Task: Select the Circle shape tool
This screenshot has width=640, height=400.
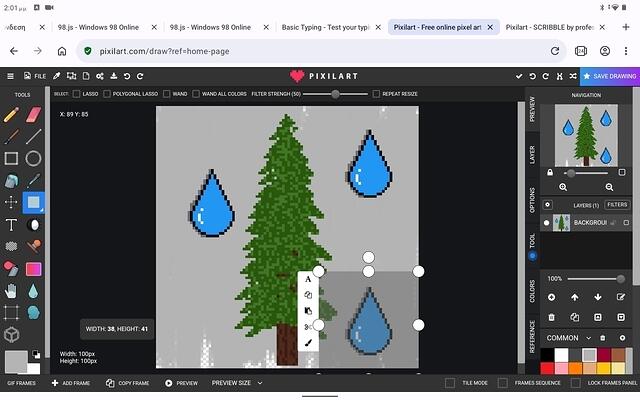Action: coord(33,158)
